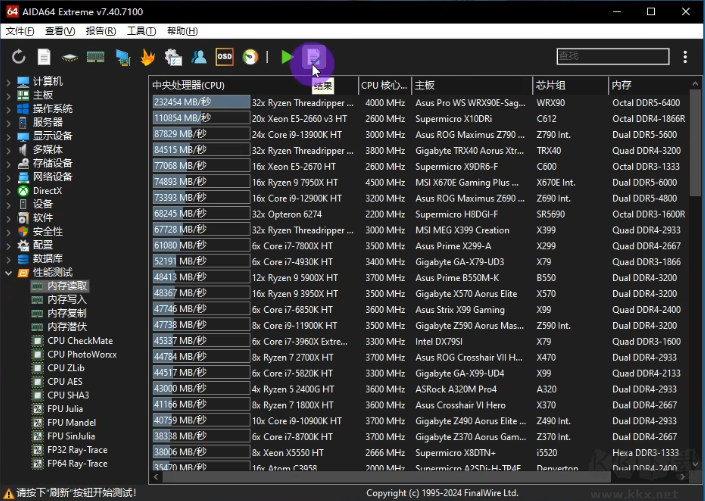Click the 主板 column header
705x501 pixels.
[x=472, y=85]
